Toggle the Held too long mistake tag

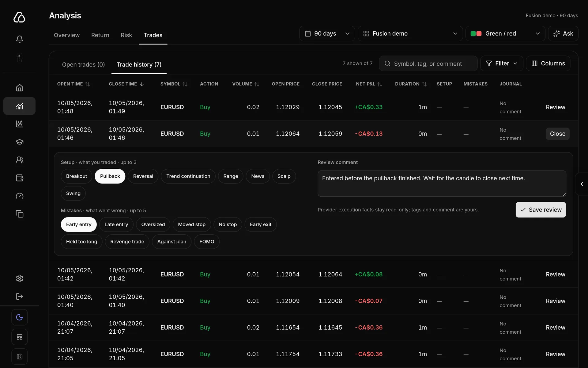coord(81,242)
